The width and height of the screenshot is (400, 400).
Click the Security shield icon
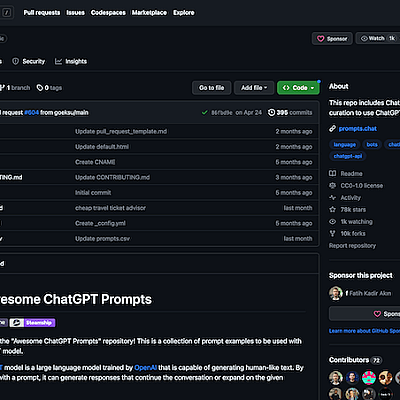15,61
